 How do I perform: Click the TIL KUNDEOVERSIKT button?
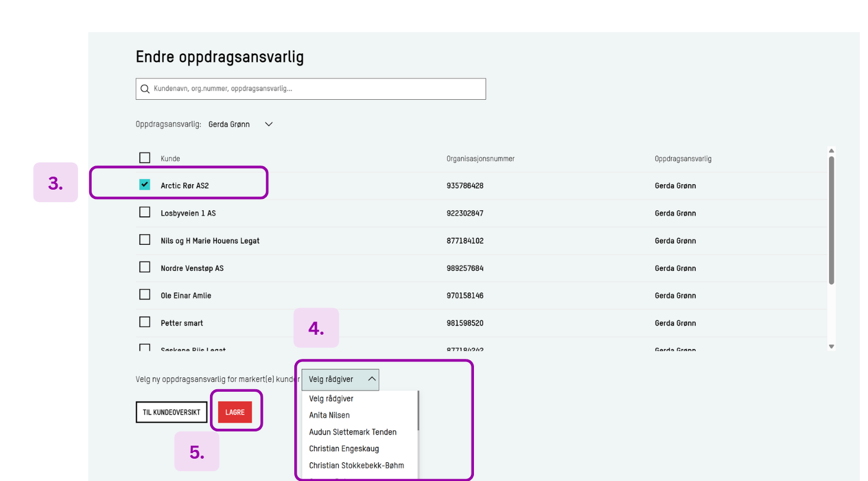tap(172, 413)
